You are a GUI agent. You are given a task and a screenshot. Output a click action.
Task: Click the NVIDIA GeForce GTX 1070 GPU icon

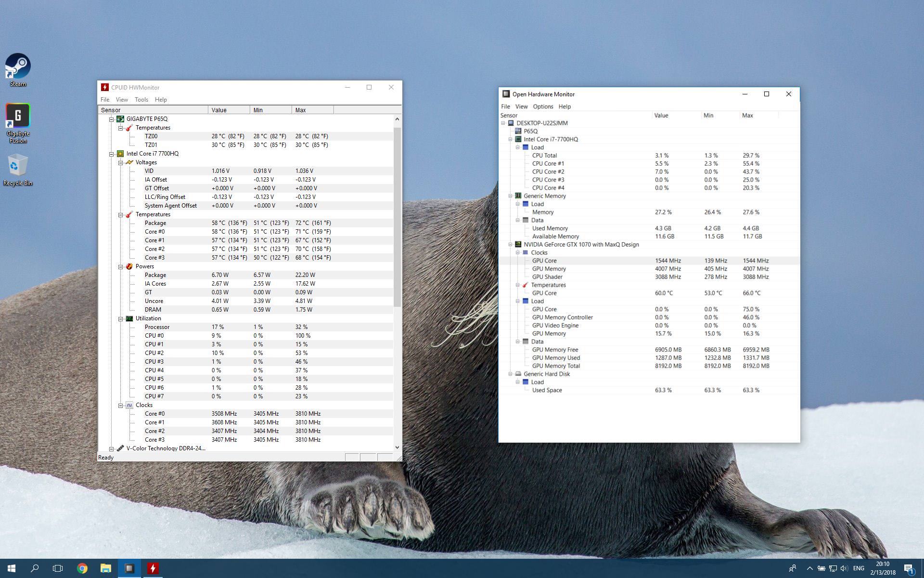[518, 245]
